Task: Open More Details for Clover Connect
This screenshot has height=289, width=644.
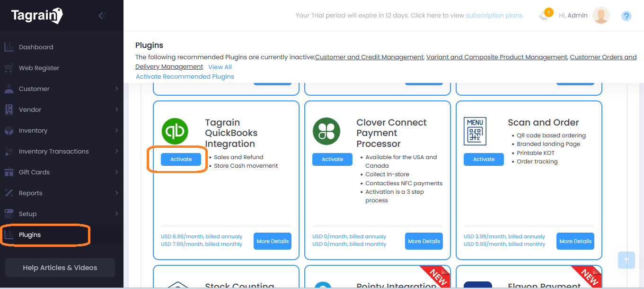Action: click(x=423, y=241)
